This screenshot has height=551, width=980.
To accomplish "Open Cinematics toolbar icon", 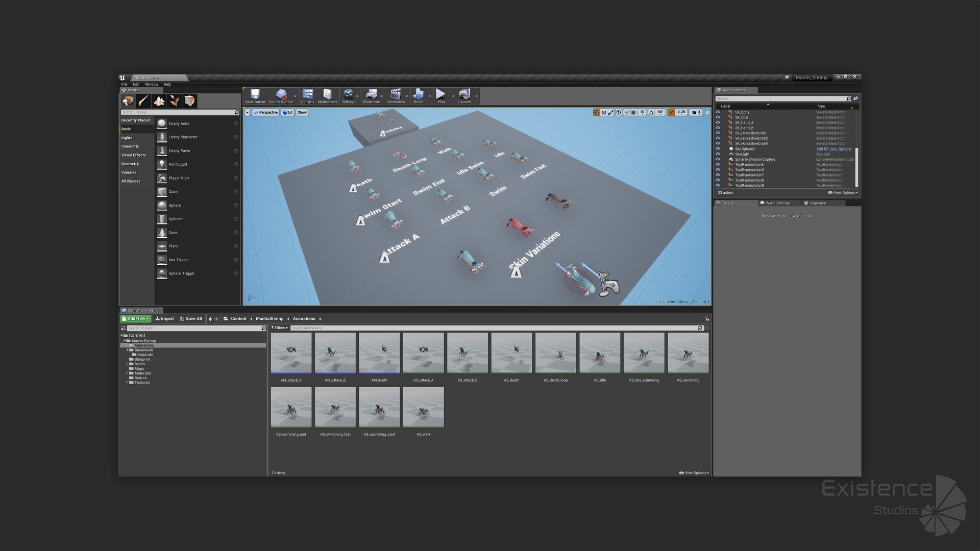I will coord(395,95).
